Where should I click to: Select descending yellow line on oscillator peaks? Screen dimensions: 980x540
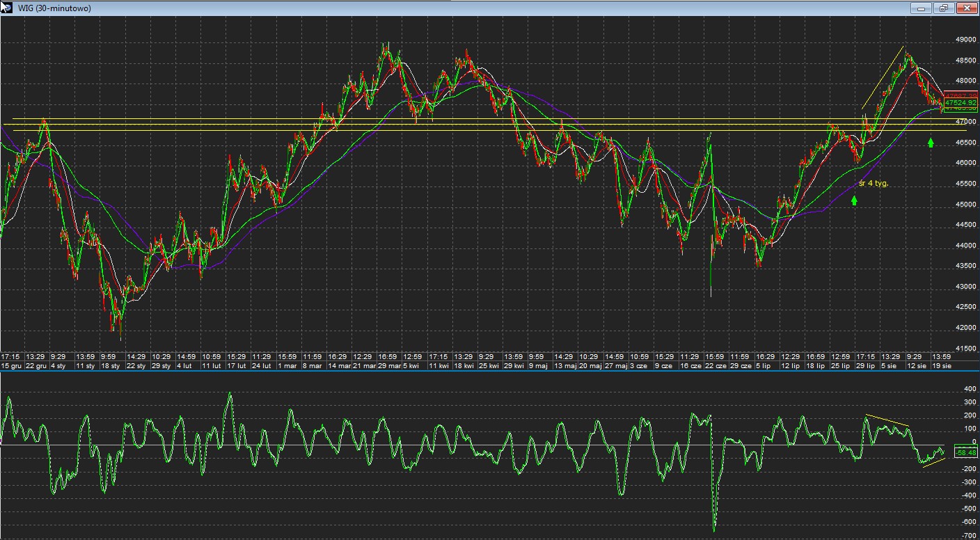pyautogui.click(x=887, y=420)
